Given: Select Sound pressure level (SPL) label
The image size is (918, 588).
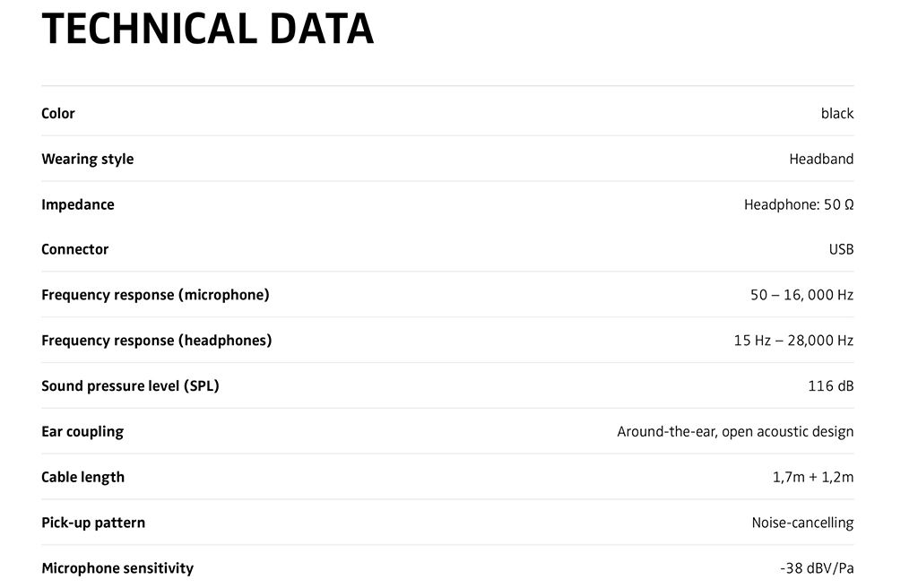Looking at the screenshot, I should point(130,386).
